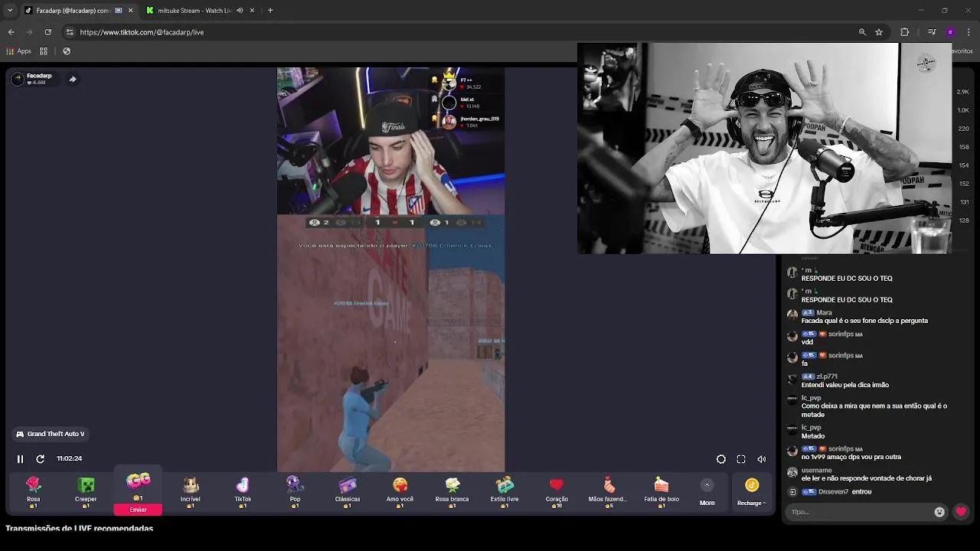980x551 pixels.
Task: Share the Facadarp live stream
Action: pos(73,79)
